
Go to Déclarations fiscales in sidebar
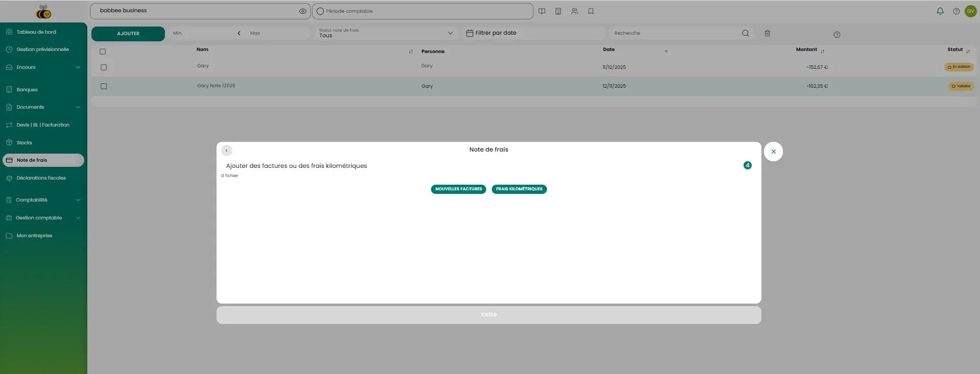point(41,178)
